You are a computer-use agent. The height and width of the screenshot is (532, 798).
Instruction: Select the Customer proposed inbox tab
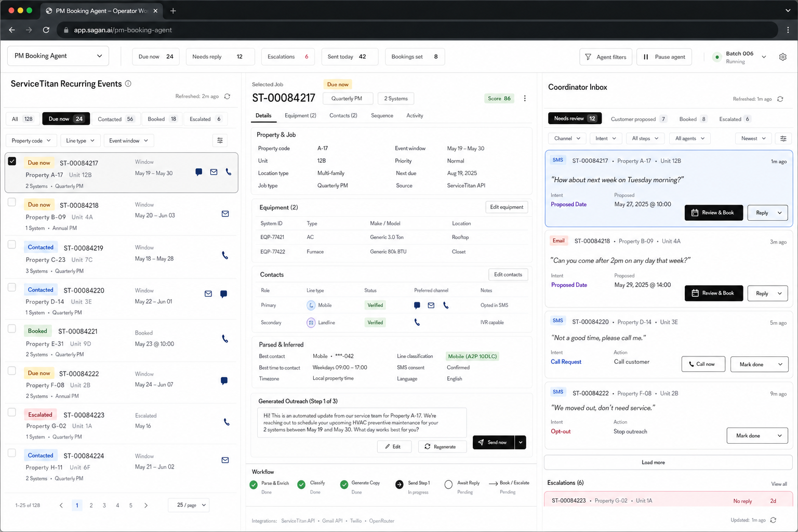point(639,119)
